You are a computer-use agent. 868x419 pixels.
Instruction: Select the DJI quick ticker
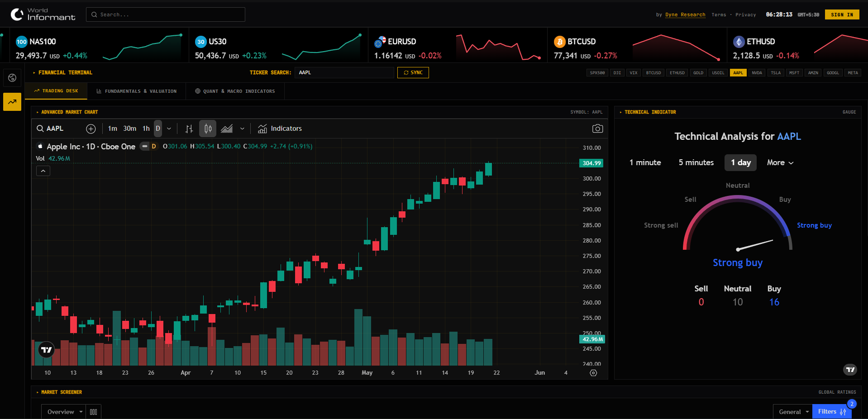coord(617,73)
